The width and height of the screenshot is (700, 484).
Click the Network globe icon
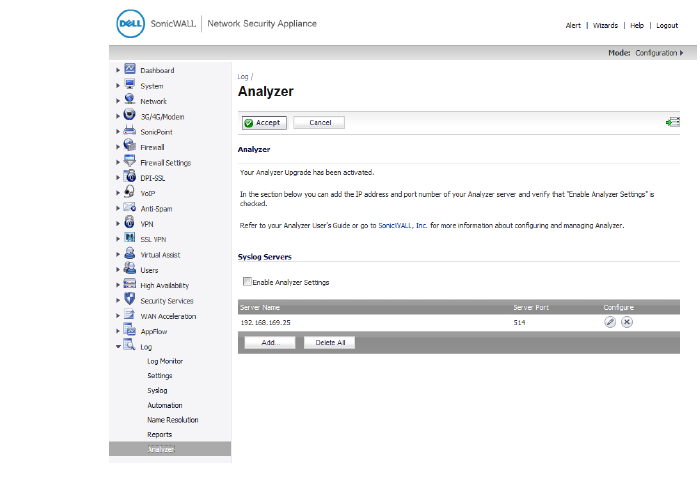point(129,99)
